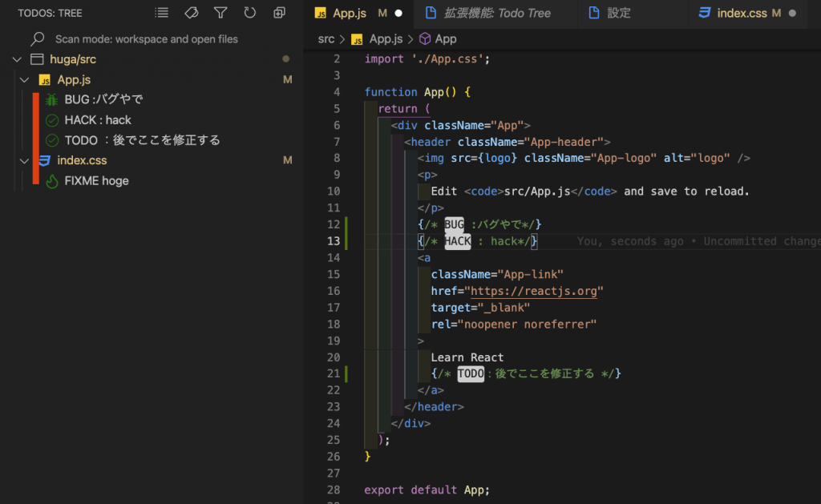Screen dimensions: 821x504
Task: Click the src breadcrumb segment
Action: coord(326,38)
